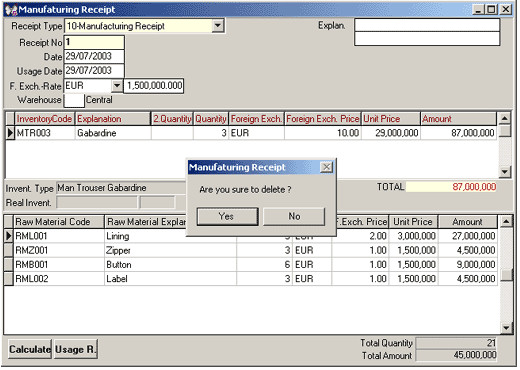Click the exchange rate value 1,500,000.000 field

coord(154,86)
